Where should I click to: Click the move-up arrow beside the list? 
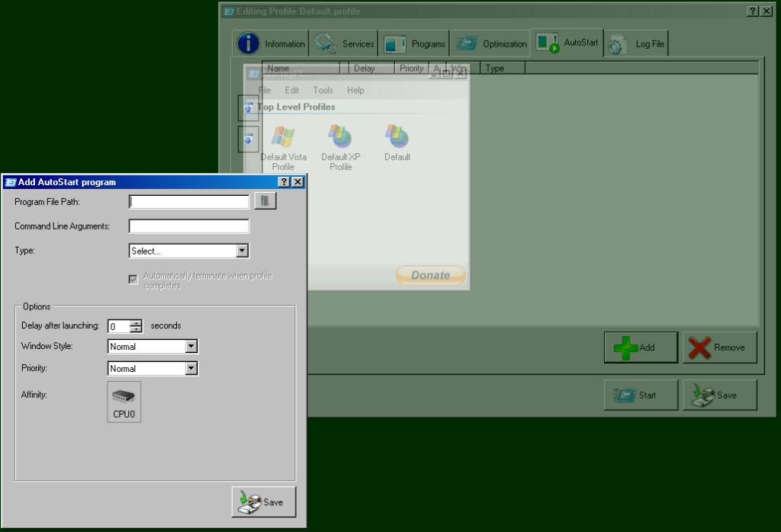click(249, 109)
